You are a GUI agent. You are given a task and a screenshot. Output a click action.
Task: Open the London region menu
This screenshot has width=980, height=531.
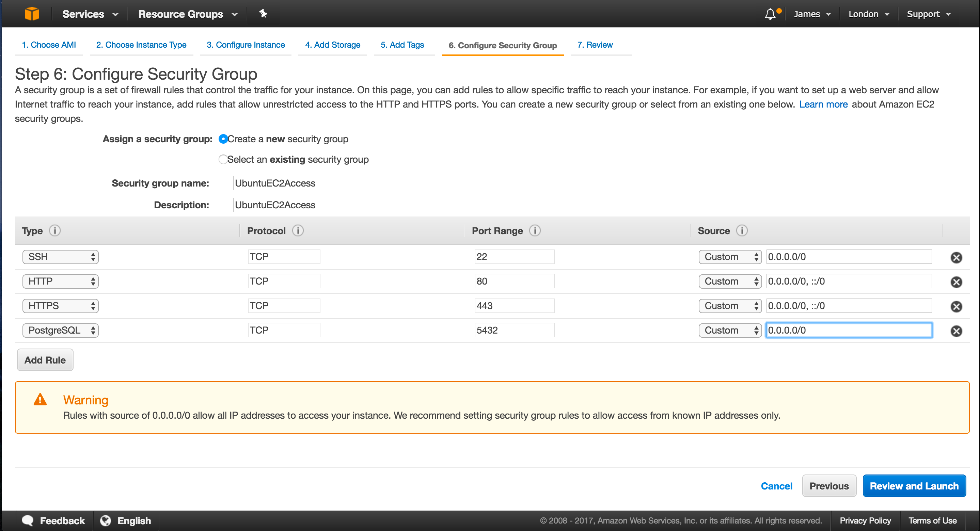(x=869, y=14)
